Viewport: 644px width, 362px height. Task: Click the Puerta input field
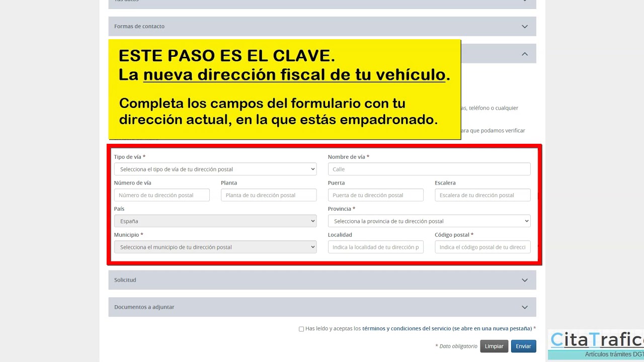(x=375, y=195)
